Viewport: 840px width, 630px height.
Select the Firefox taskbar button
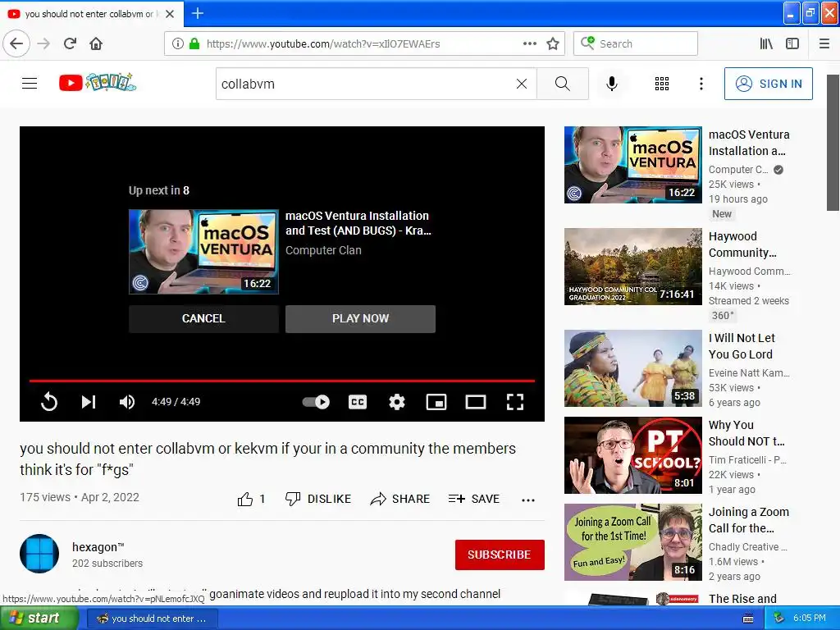[x=152, y=619]
